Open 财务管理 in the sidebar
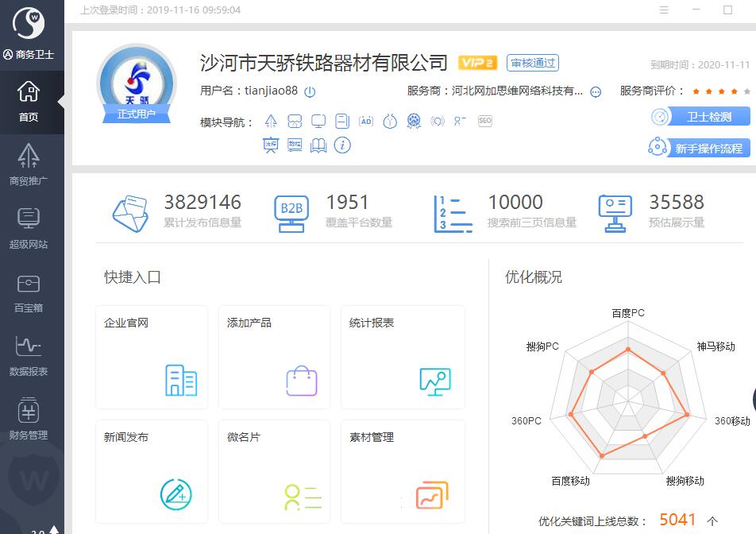This screenshot has width=756, height=534. [x=29, y=419]
